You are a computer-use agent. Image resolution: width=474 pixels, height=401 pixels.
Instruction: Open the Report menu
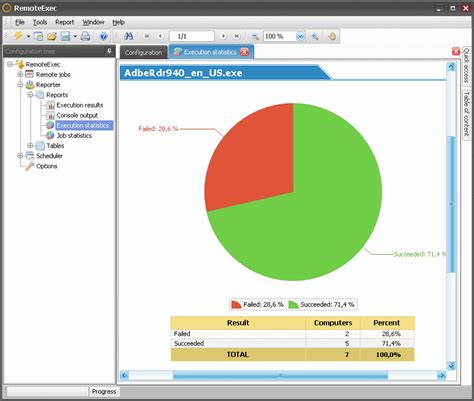(x=65, y=22)
